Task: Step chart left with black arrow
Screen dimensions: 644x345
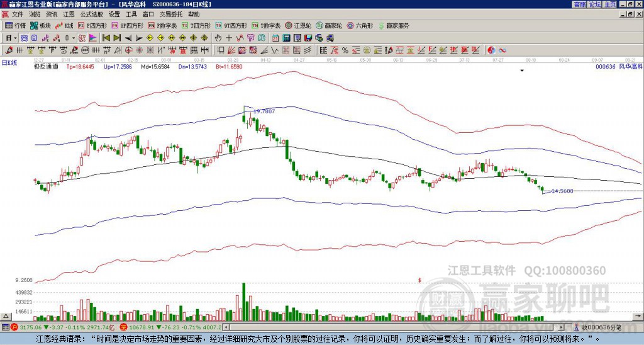Action: (x=128, y=38)
